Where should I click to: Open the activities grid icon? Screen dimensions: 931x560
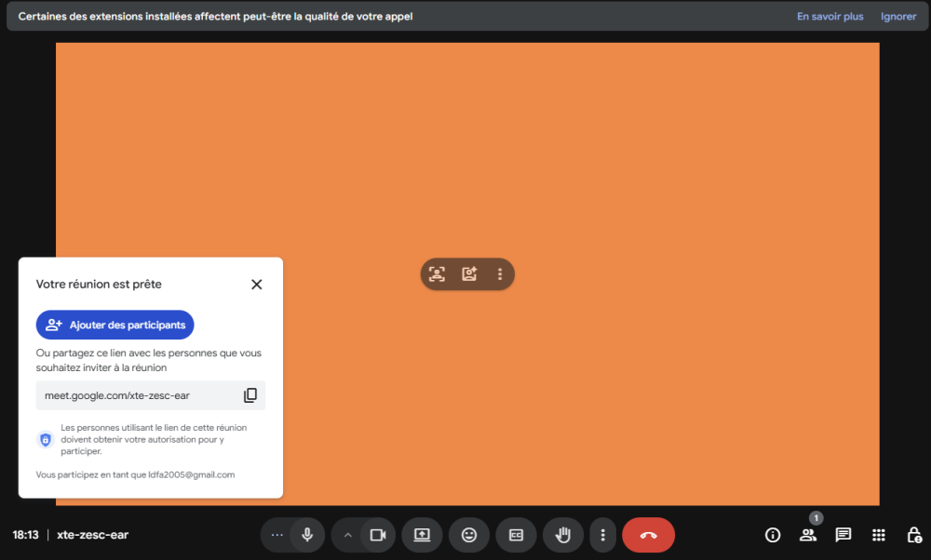pyautogui.click(x=878, y=535)
